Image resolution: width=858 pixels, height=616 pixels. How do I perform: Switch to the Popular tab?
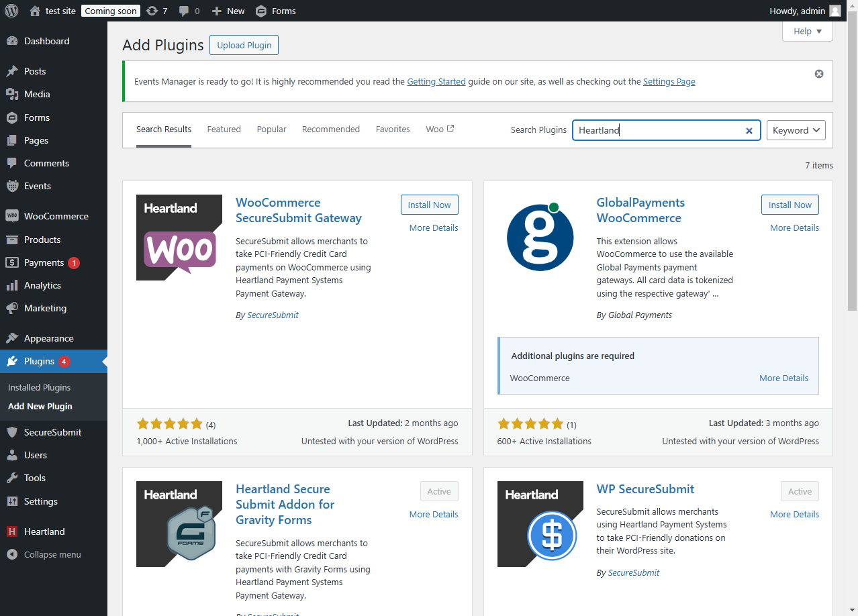coord(271,129)
